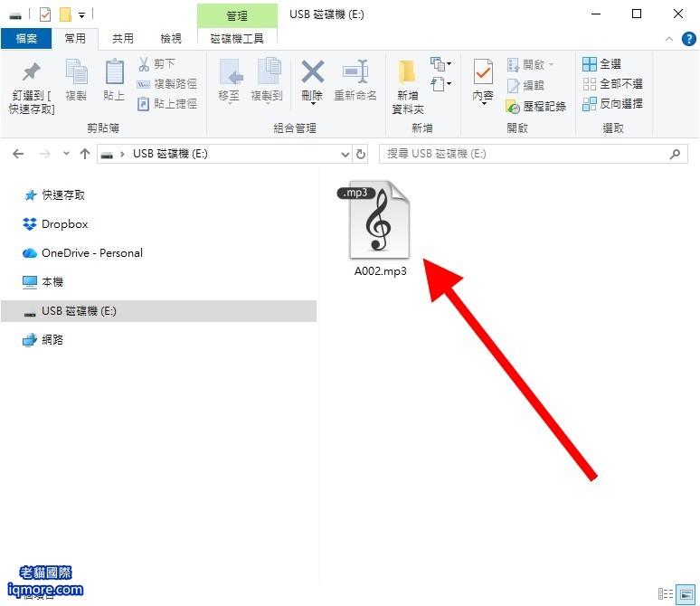
Task: Click Select All (全選)
Action: 601,64
